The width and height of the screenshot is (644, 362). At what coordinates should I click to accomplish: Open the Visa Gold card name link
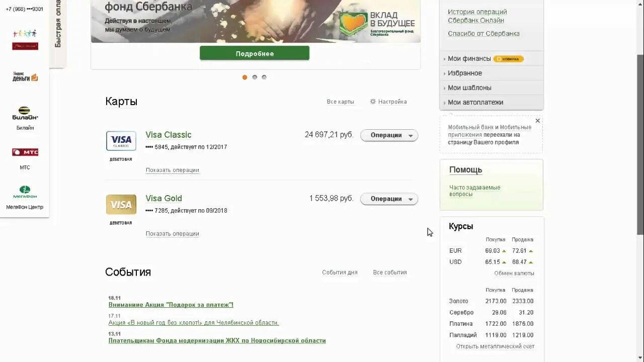tap(164, 198)
